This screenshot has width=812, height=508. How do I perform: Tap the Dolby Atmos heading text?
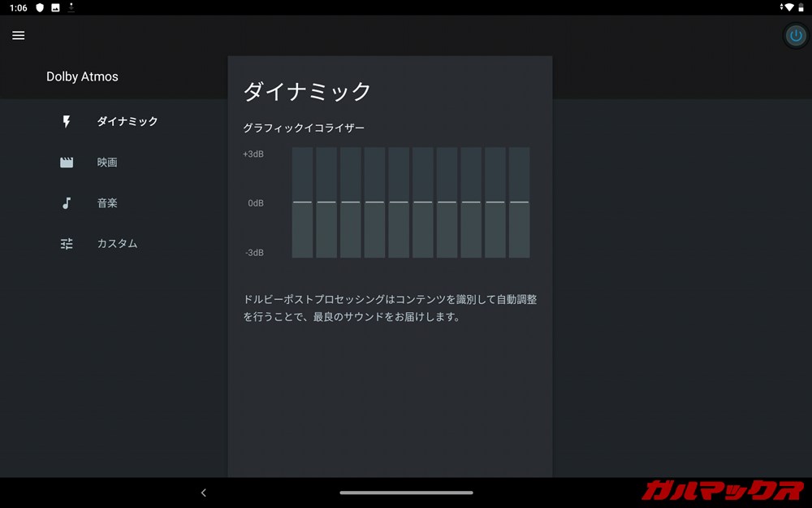click(x=82, y=76)
